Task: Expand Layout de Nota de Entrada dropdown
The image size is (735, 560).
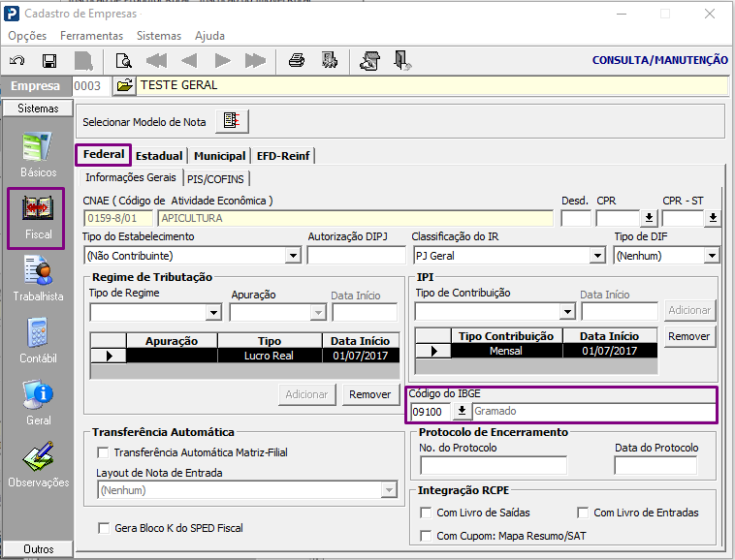Action: click(389, 490)
